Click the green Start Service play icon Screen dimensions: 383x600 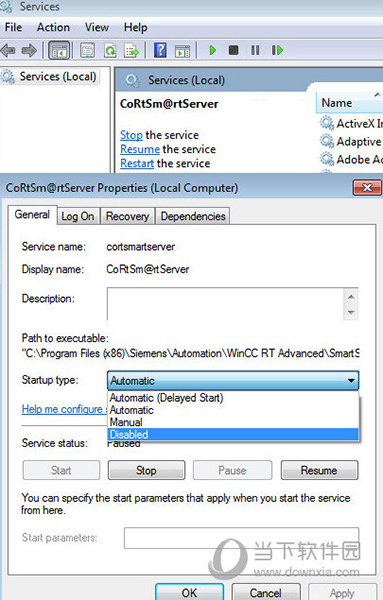(x=213, y=50)
